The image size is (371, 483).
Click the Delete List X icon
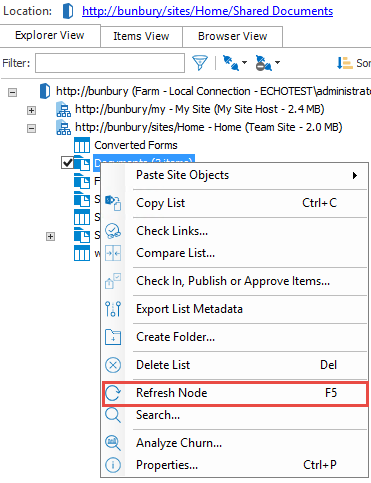click(113, 365)
